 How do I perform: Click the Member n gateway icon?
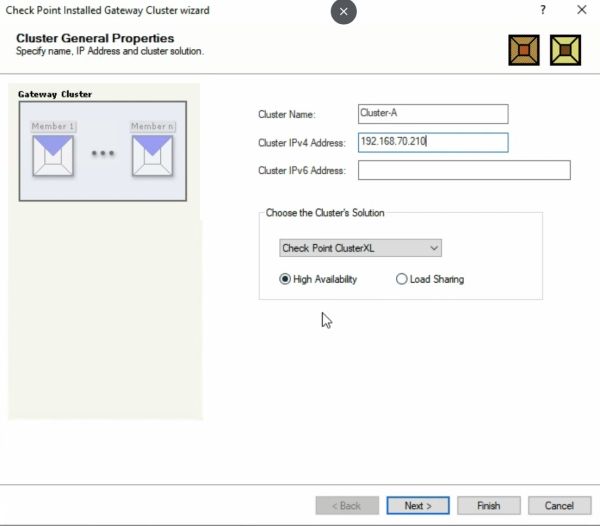point(152,156)
